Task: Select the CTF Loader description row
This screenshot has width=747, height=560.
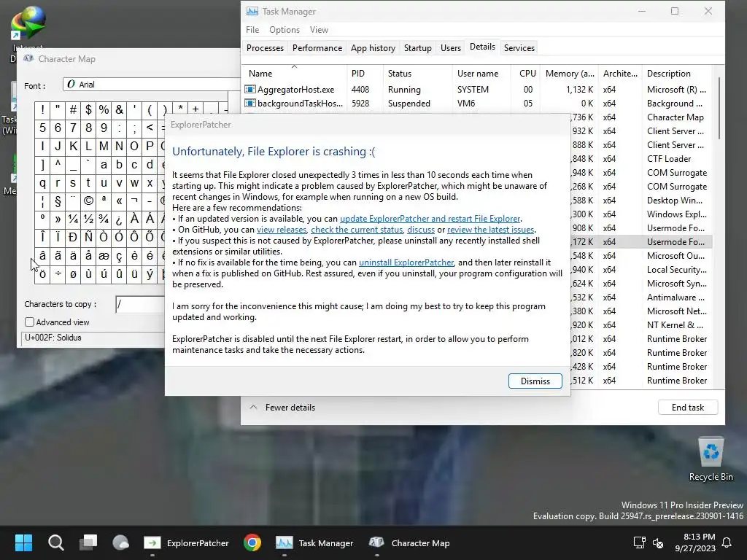Action: [x=669, y=158]
